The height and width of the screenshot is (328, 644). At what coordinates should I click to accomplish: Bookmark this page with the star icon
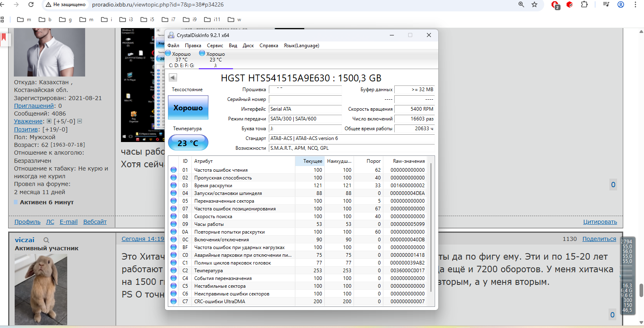coord(534,4)
